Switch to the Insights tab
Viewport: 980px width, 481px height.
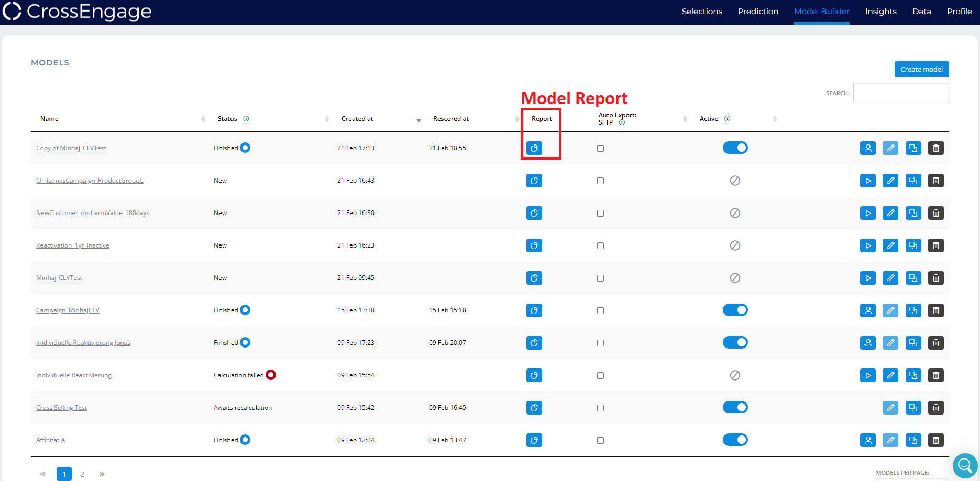click(x=880, y=12)
